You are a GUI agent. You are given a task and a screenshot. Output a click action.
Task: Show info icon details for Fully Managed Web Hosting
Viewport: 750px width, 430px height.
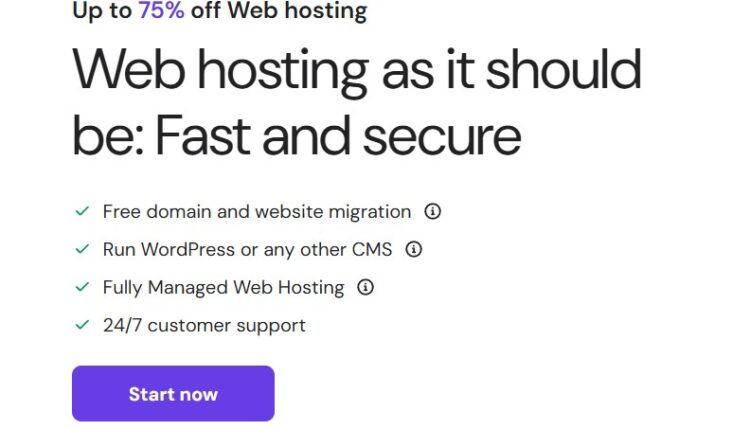pos(366,288)
